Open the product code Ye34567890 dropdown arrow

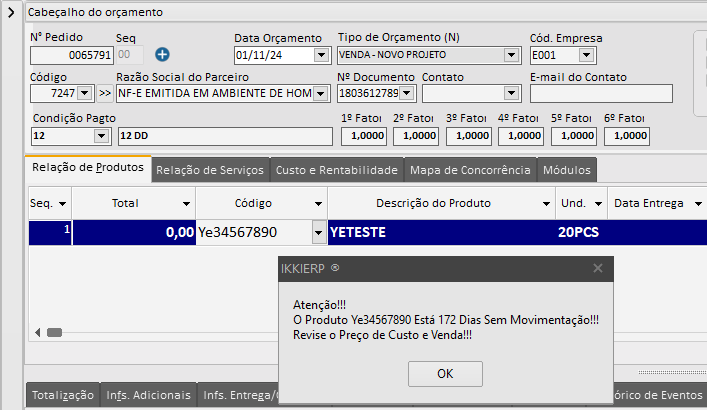318,233
